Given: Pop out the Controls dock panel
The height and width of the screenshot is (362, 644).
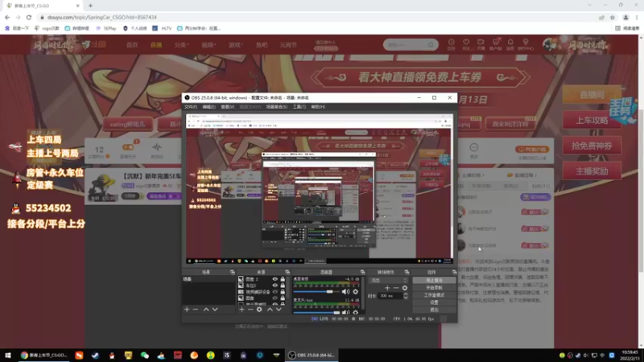Looking at the screenshot, I should 454,272.
